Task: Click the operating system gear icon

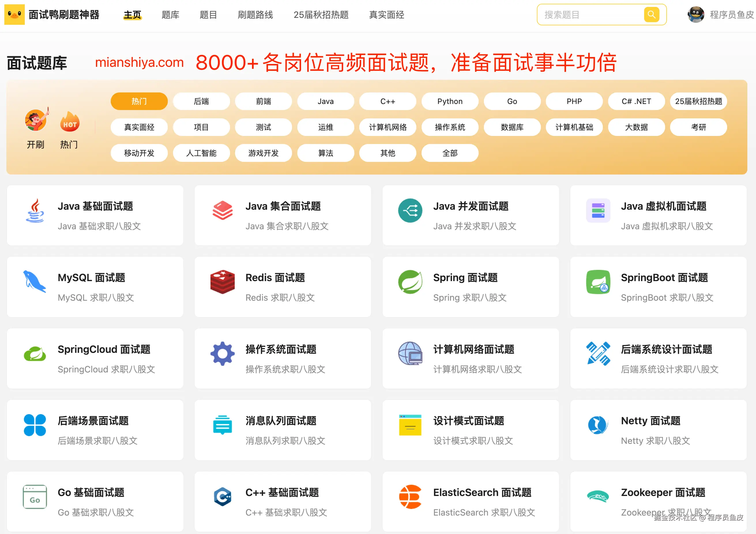Action: [222, 354]
